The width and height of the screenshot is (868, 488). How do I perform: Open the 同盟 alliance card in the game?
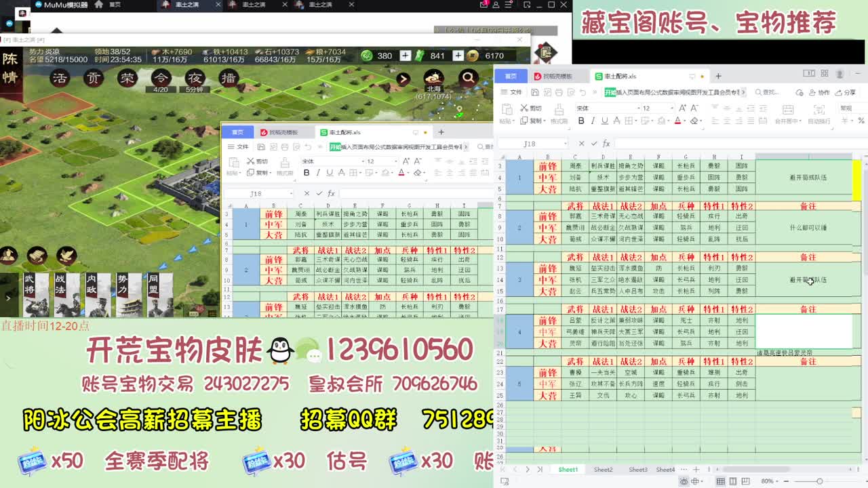tap(160, 294)
